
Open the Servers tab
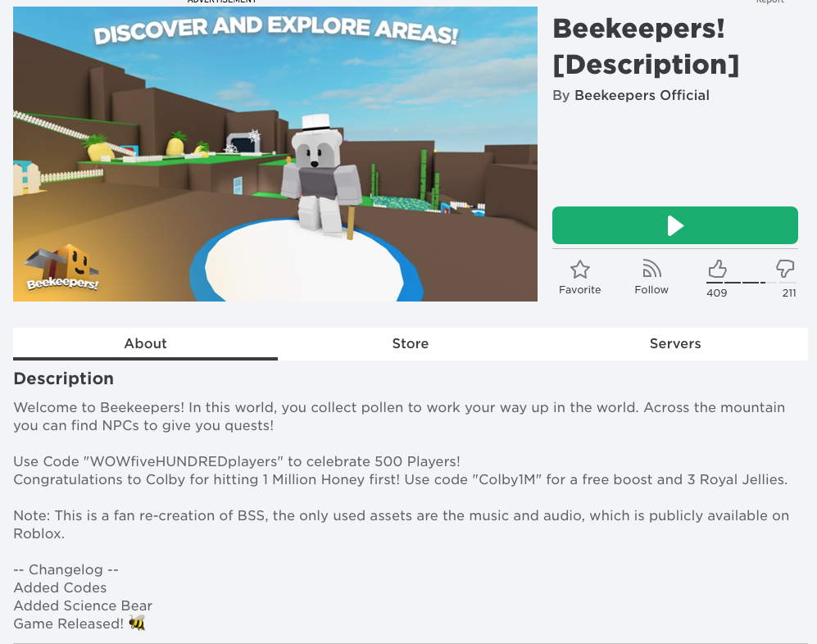(675, 343)
